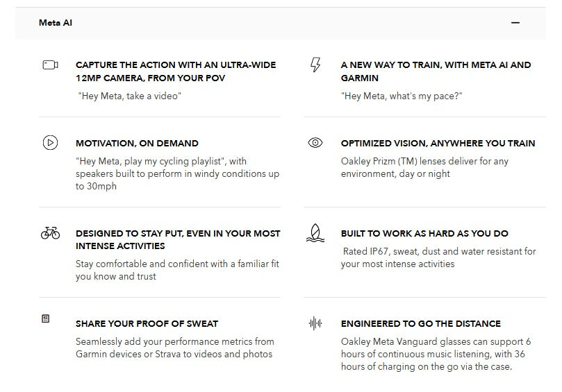
Task: Click the play circle icon
Action: (50, 143)
